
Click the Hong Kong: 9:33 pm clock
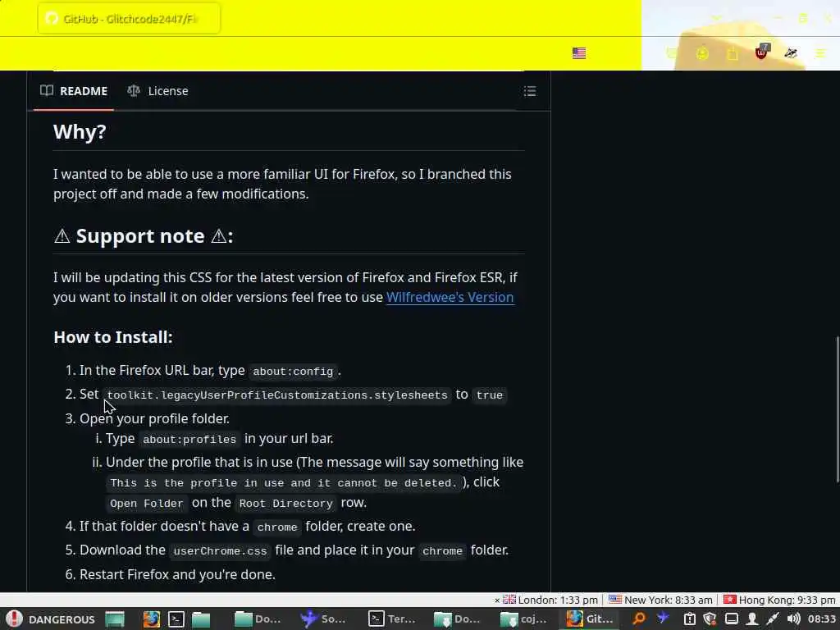779,600
